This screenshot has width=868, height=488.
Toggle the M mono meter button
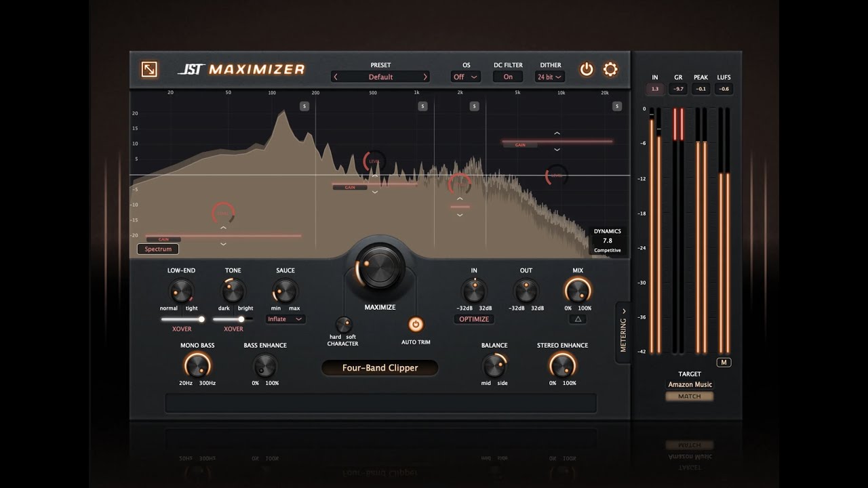click(724, 362)
